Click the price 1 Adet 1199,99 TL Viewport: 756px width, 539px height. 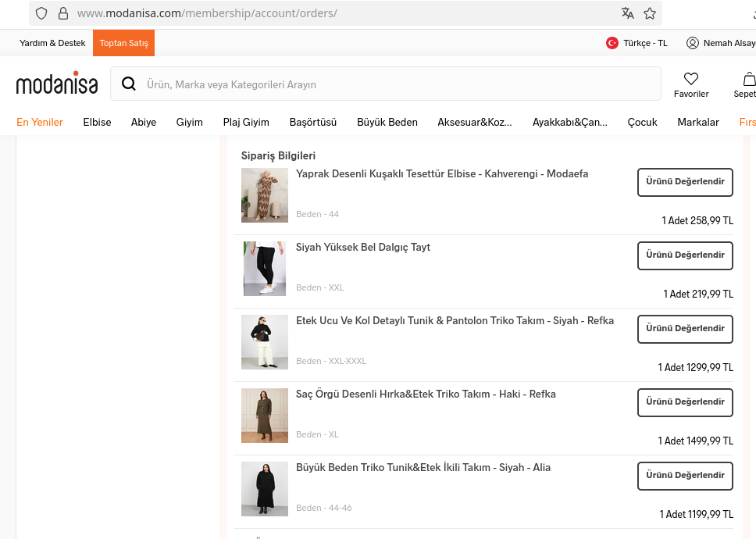696,515
